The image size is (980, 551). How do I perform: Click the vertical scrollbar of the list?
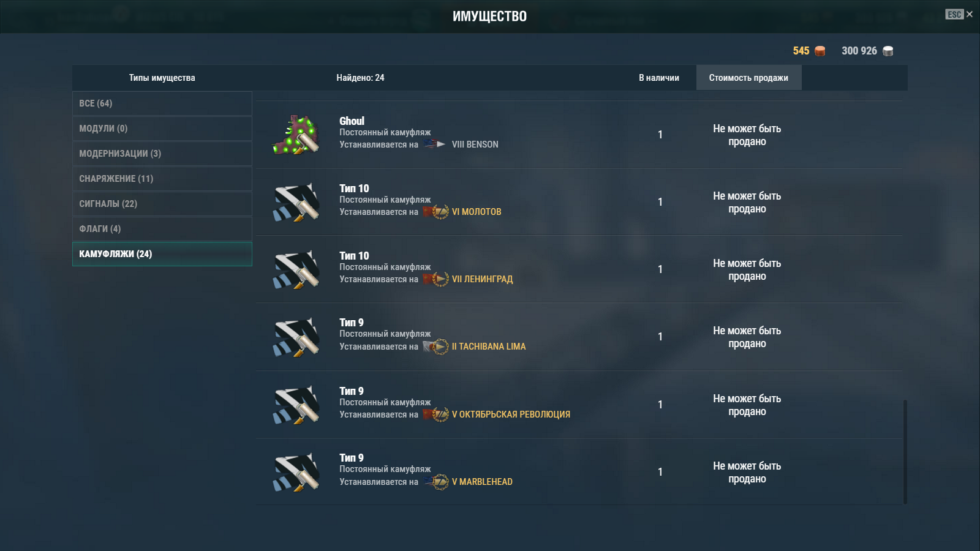(x=905, y=452)
